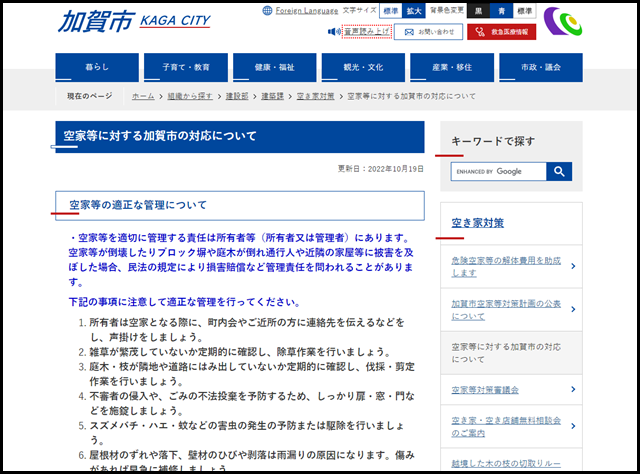Start 音声読み上げ voice reading
640x474 pixels.
tap(367, 31)
